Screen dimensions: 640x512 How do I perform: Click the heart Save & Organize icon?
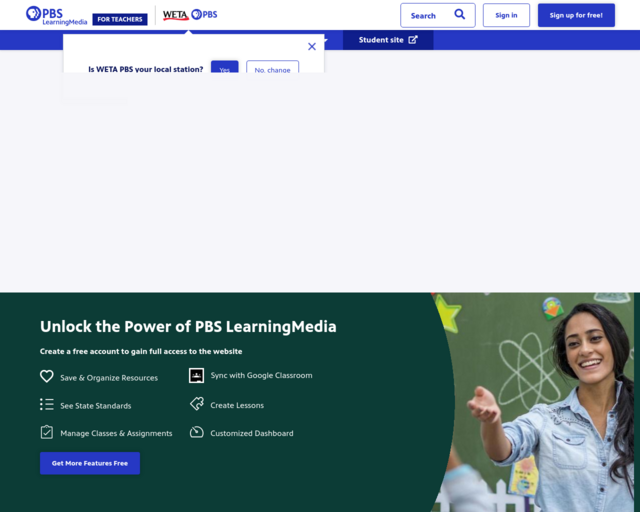(47, 376)
